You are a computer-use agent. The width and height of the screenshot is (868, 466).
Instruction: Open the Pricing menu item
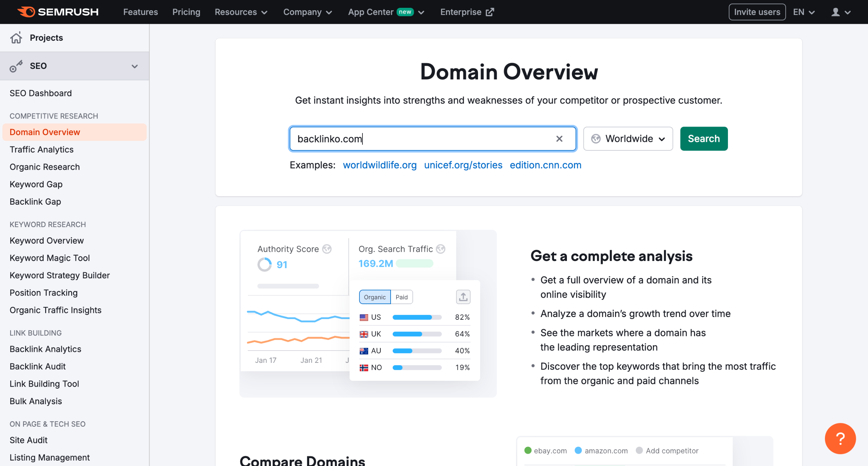(186, 12)
